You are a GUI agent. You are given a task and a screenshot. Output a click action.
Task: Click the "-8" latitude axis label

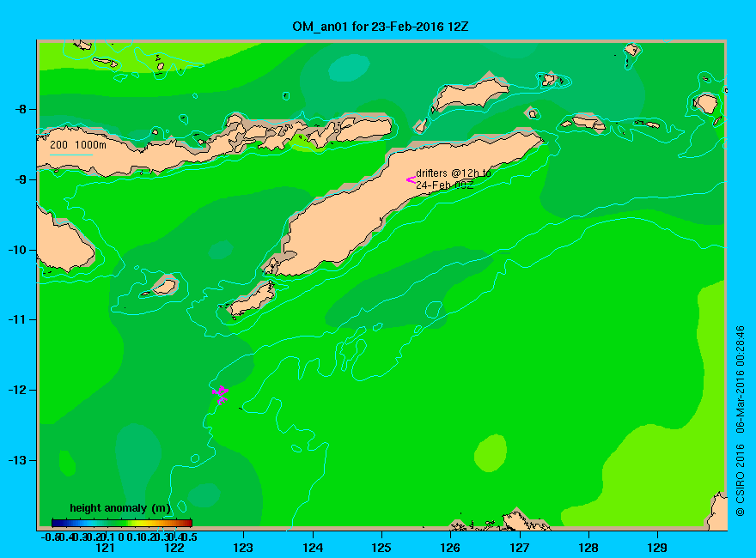tap(21, 109)
